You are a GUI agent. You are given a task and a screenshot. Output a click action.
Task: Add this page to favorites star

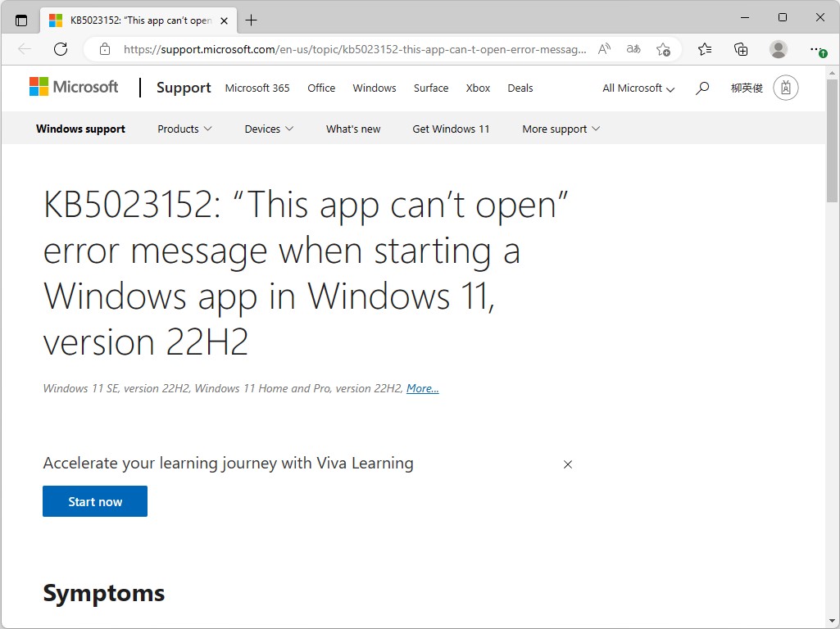tap(663, 49)
